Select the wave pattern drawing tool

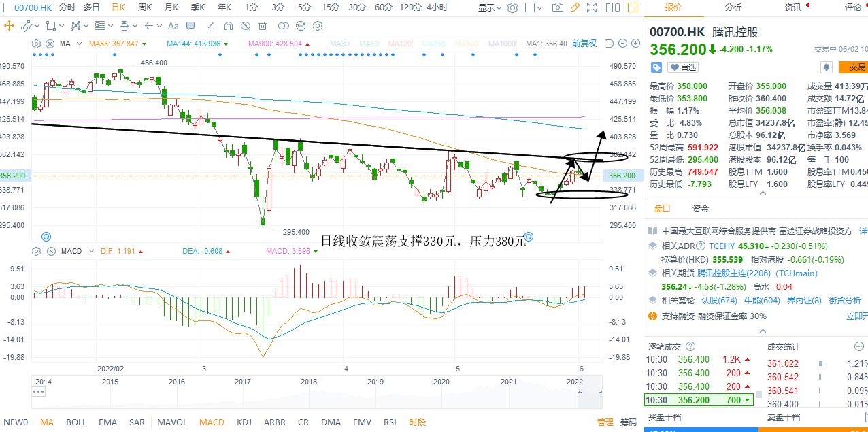(76, 26)
